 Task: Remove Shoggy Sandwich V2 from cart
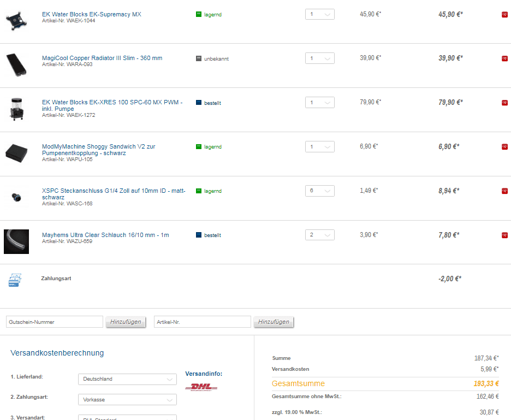click(504, 147)
